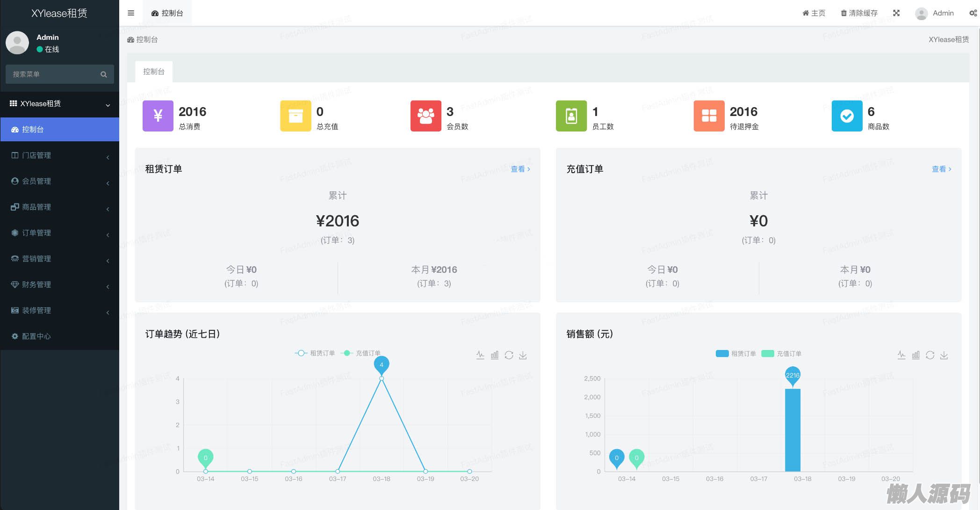Click the 清除缓存 button in the header
Viewport: 980px width, 510px height.
click(859, 13)
